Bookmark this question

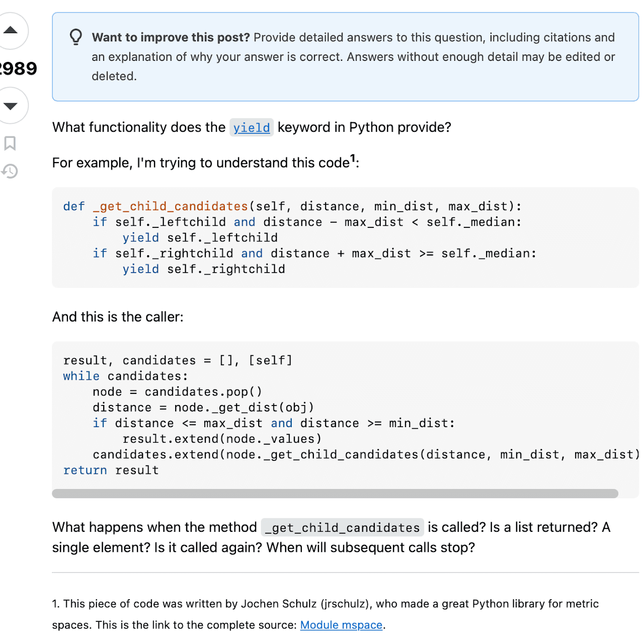(x=10, y=143)
